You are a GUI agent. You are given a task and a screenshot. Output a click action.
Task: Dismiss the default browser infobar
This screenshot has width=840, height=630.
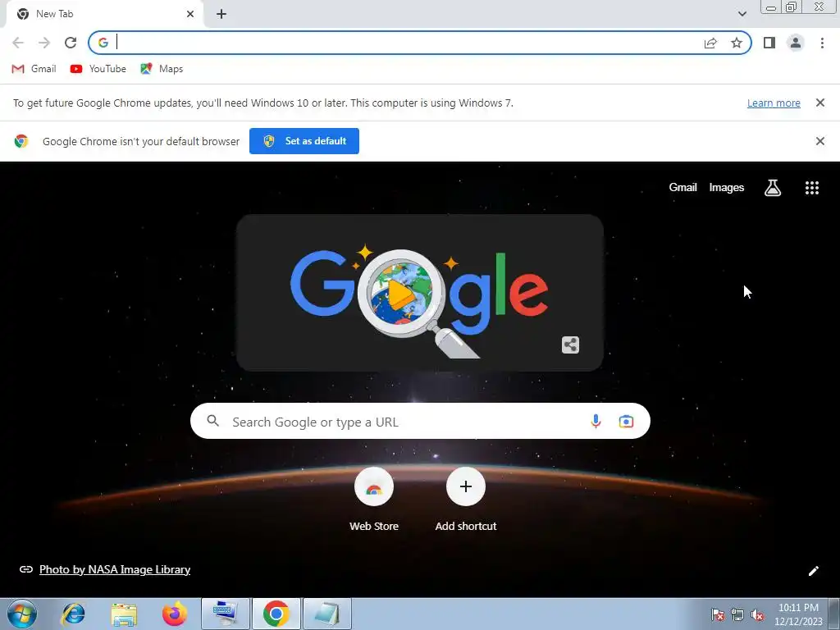[819, 141]
